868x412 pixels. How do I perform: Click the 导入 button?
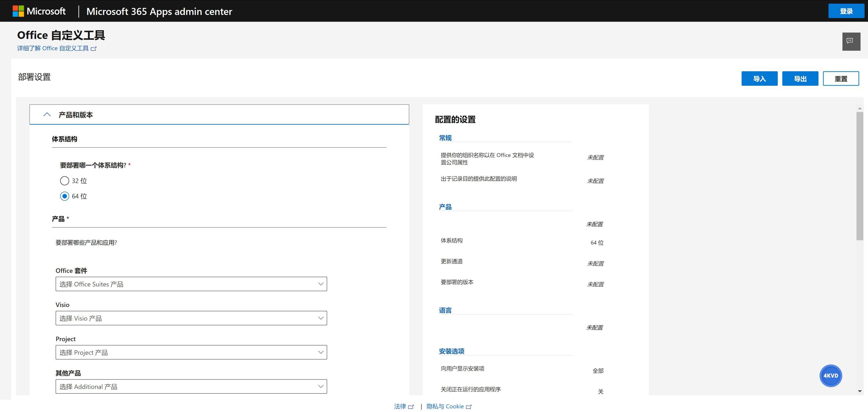pyautogui.click(x=759, y=79)
